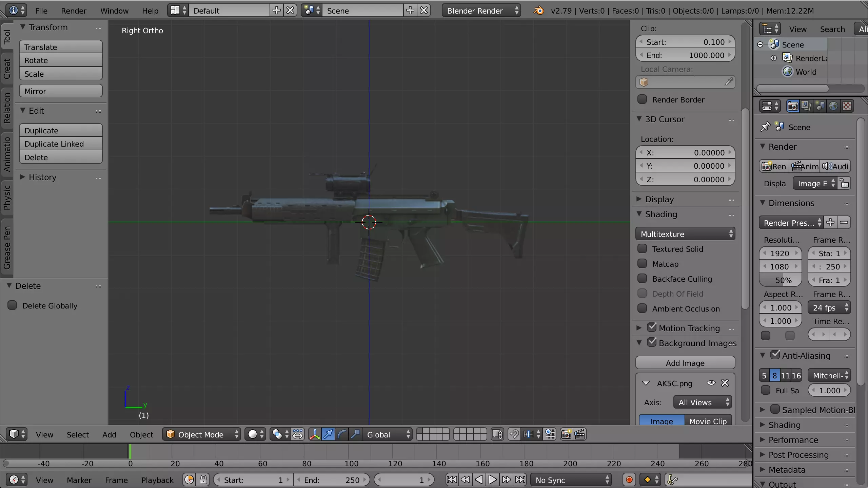Click the resolution percentage 50% slider
Viewport: 868px width, 488px height.
coord(780,280)
